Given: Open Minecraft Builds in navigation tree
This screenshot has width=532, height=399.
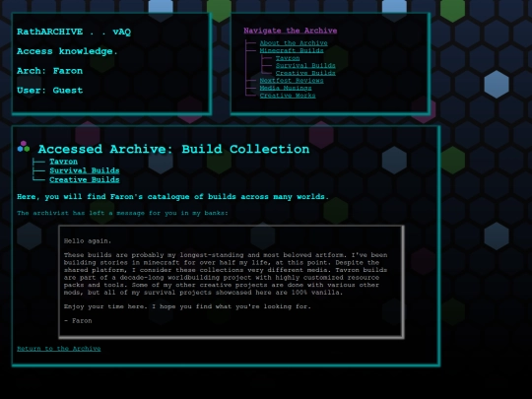Looking at the screenshot, I should click(x=292, y=50).
